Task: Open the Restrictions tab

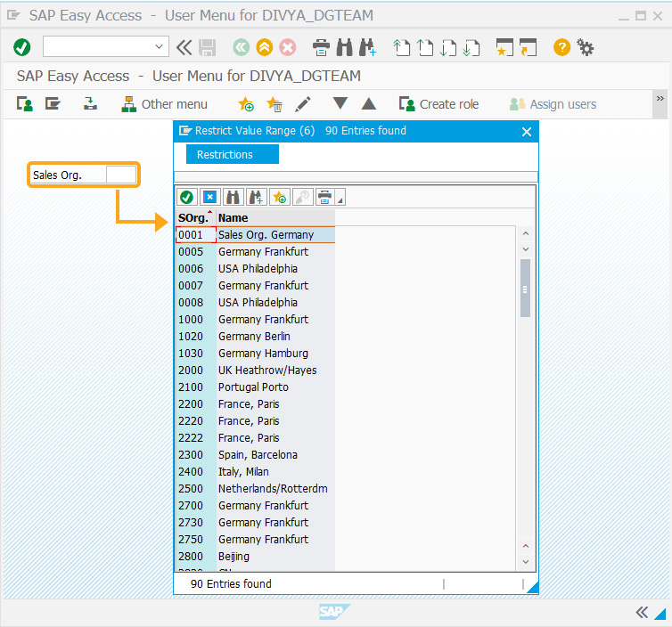Action: point(233,154)
